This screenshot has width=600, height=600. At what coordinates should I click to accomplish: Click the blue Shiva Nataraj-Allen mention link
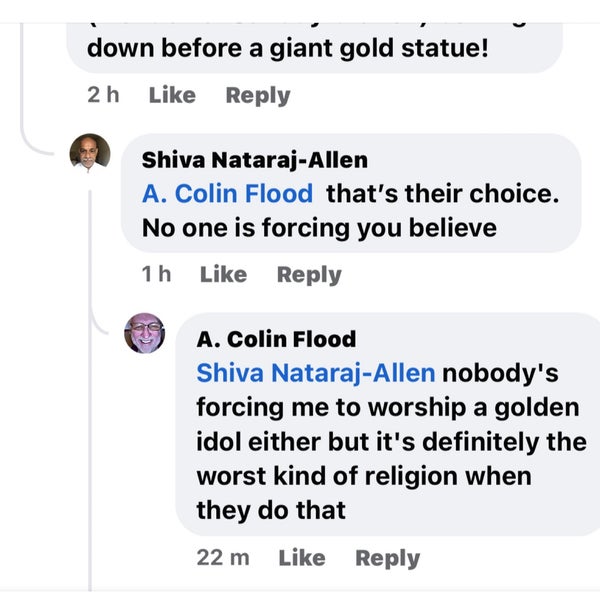(x=315, y=373)
